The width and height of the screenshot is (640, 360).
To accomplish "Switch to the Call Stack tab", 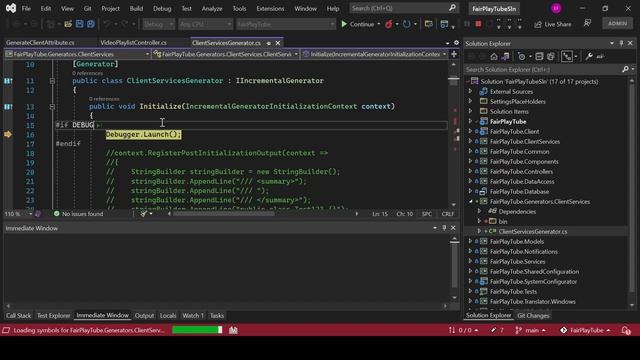I will [18, 316].
